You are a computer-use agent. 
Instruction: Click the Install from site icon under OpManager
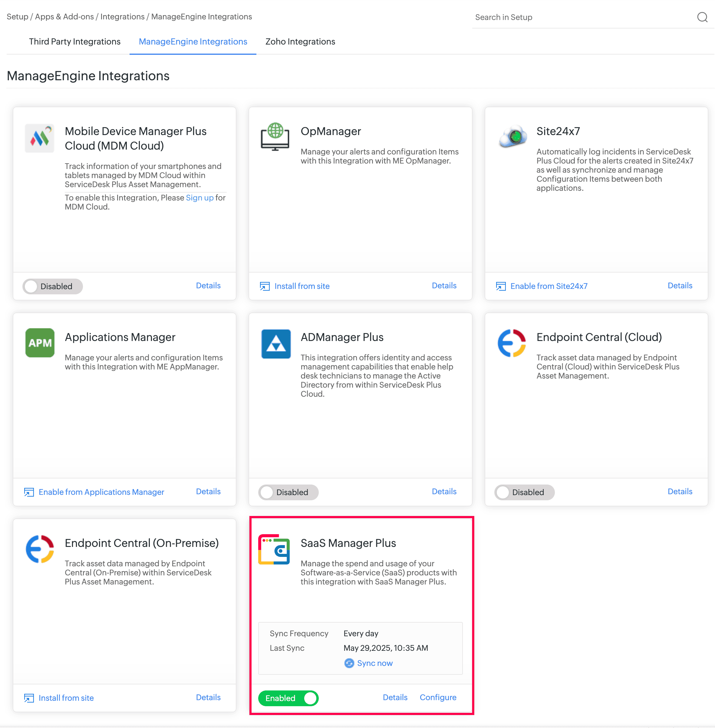point(265,286)
